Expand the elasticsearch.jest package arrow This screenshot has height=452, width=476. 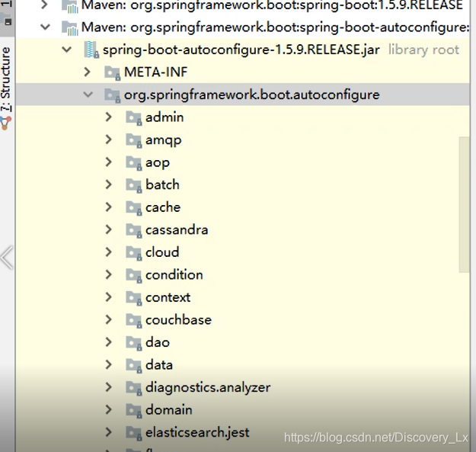pos(109,432)
